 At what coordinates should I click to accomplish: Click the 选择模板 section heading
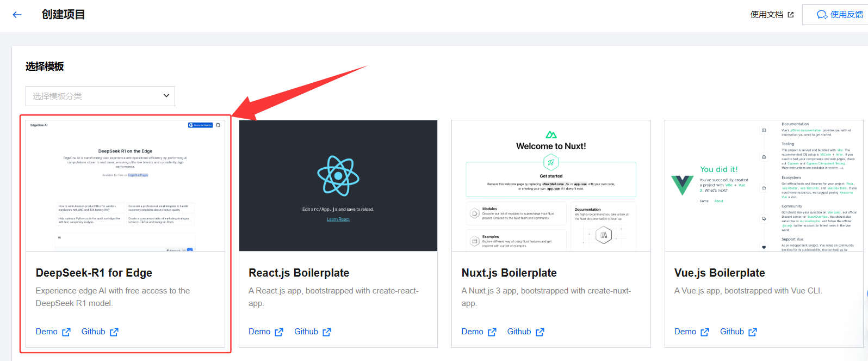(x=45, y=66)
